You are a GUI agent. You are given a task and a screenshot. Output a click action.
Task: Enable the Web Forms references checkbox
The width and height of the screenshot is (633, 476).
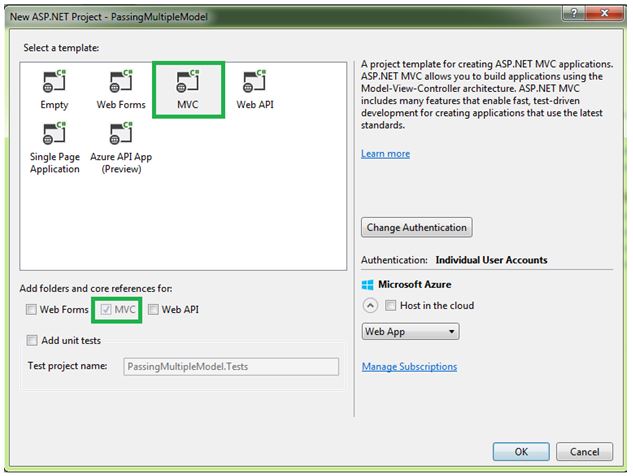coord(31,310)
